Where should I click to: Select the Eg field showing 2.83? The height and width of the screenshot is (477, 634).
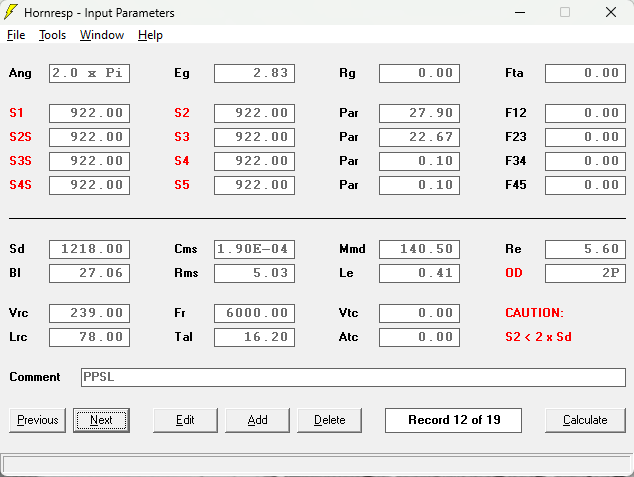point(254,73)
